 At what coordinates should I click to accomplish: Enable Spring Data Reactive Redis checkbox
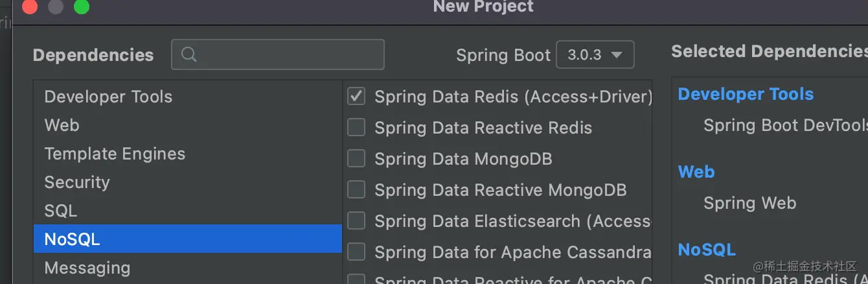[x=356, y=128]
